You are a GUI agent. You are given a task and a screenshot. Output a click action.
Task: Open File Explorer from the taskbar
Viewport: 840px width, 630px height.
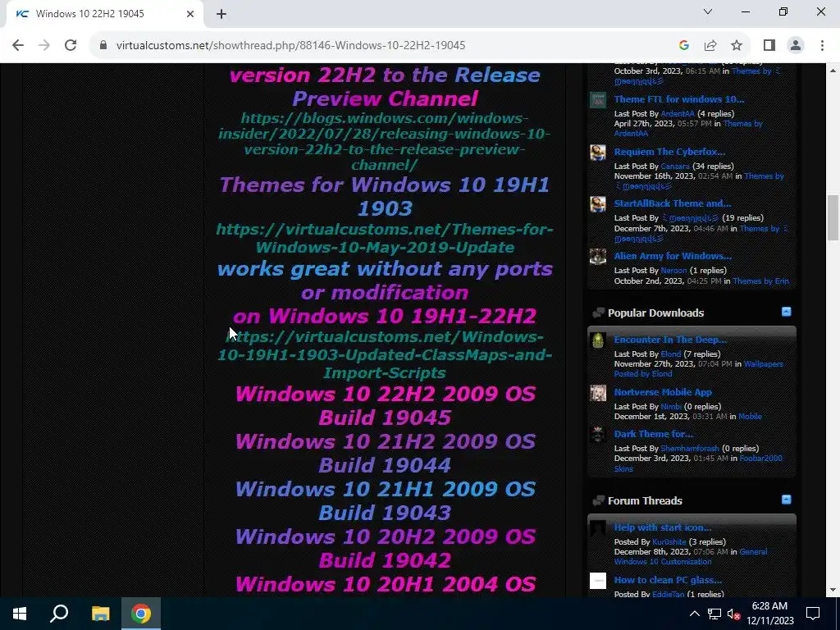(100, 614)
